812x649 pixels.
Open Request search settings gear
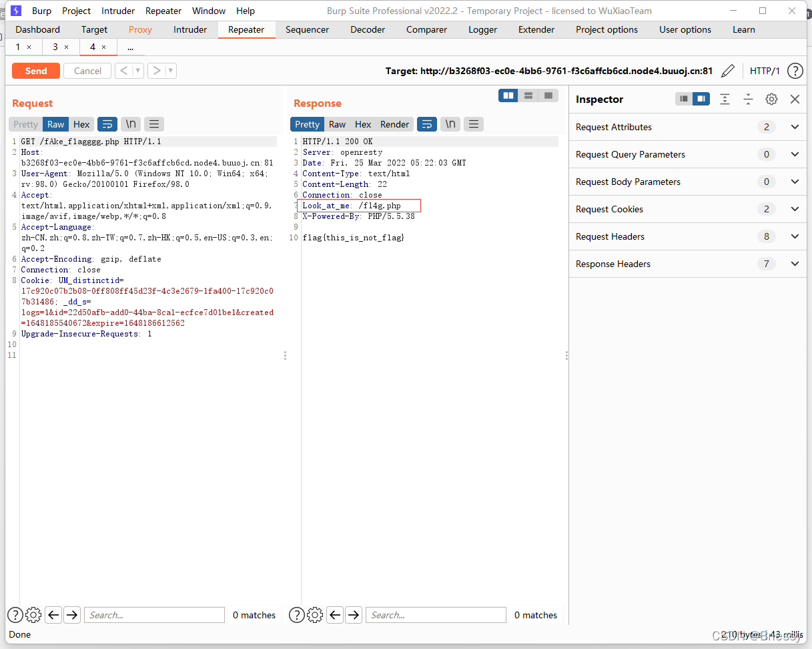coord(33,615)
